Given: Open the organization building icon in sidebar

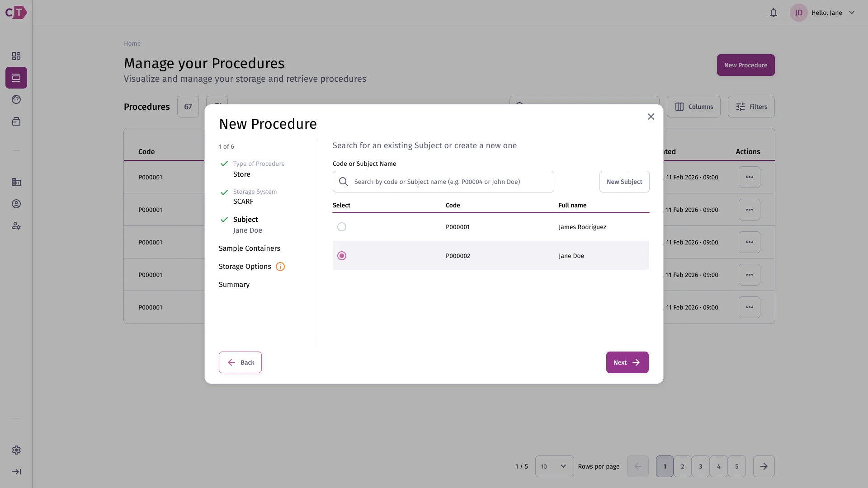Looking at the screenshot, I should [16, 182].
